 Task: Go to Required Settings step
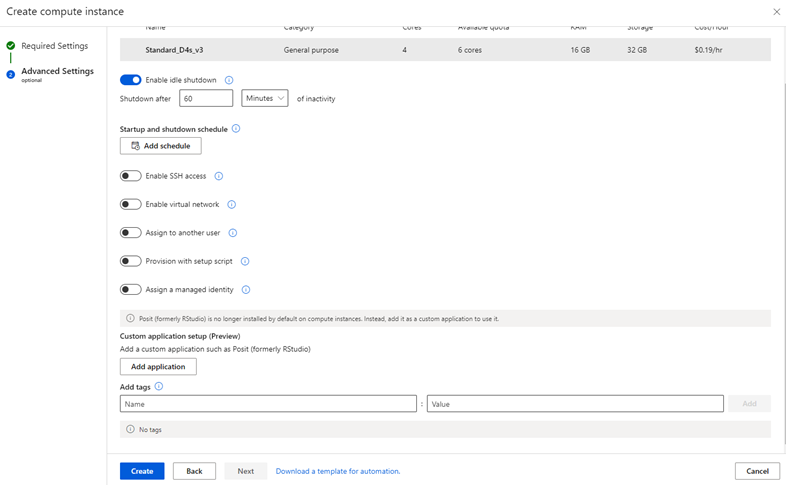(x=54, y=46)
